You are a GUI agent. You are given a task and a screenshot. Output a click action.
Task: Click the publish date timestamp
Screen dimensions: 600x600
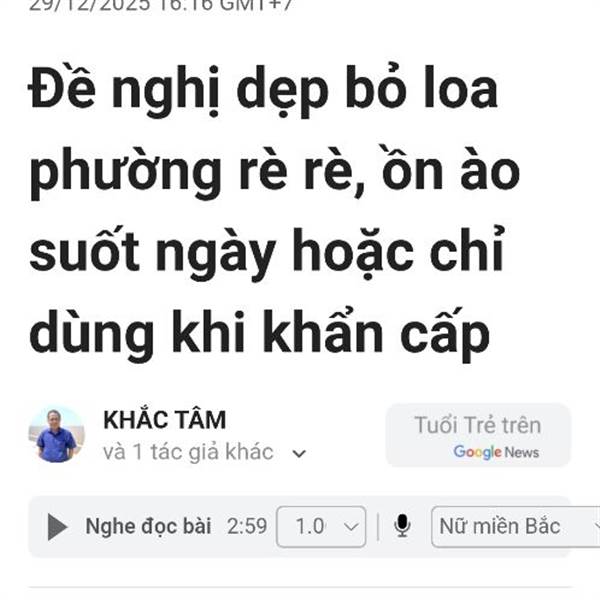161,6
